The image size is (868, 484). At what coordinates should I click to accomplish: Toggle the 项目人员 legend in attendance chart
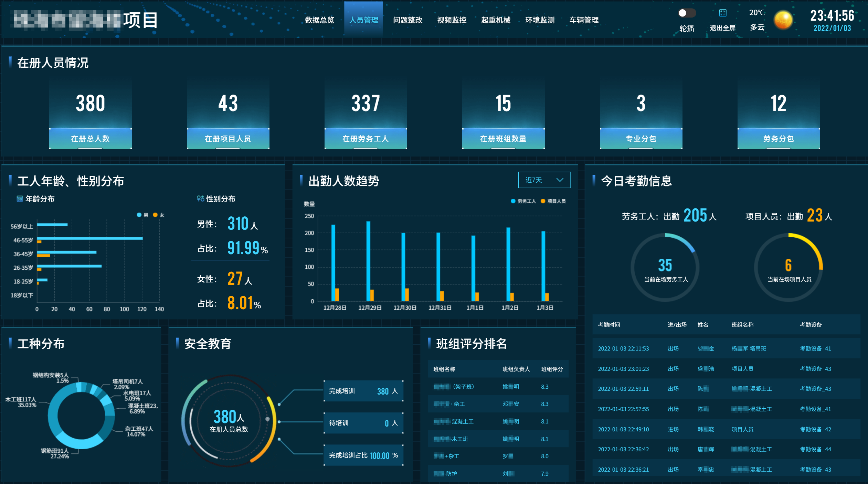pyautogui.click(x=553, y=201)
